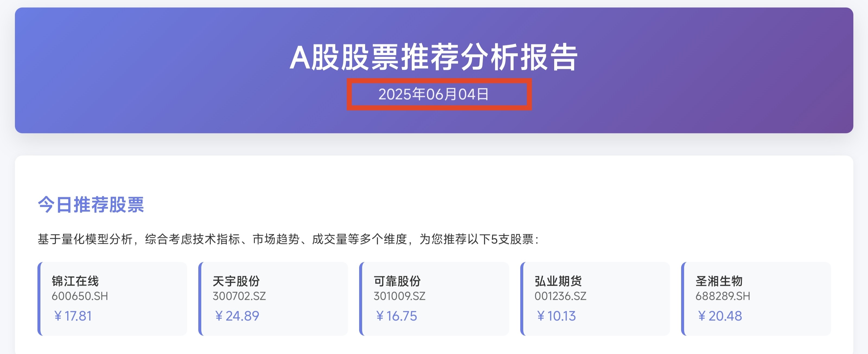Image resolution: width=868 pixels, height=354 pixels.
Task: Open the 弘业期货 stock card
Action: (595, 298)
